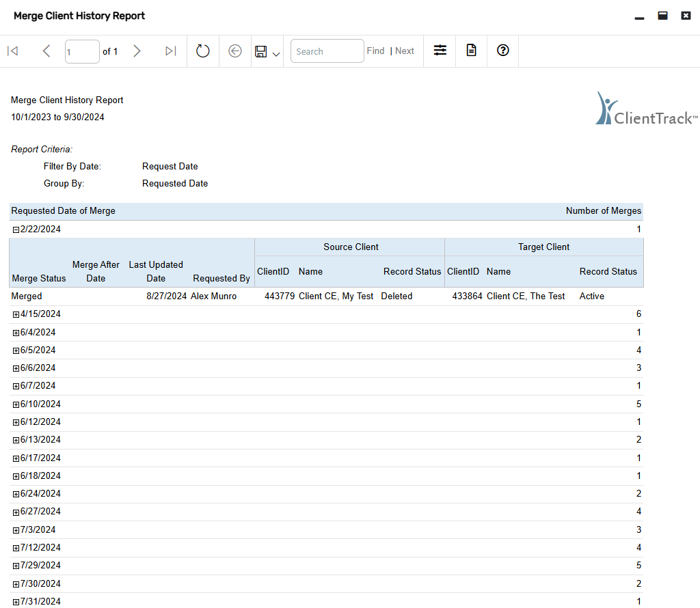
Task: Open the report parameters sliders icon
Action: 440,51
